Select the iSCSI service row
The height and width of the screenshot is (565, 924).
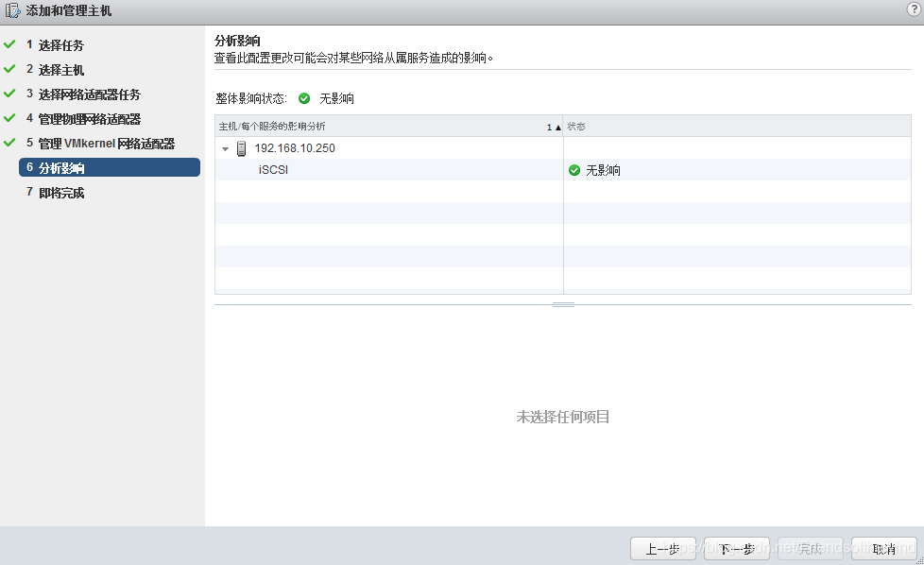[563, 170]
